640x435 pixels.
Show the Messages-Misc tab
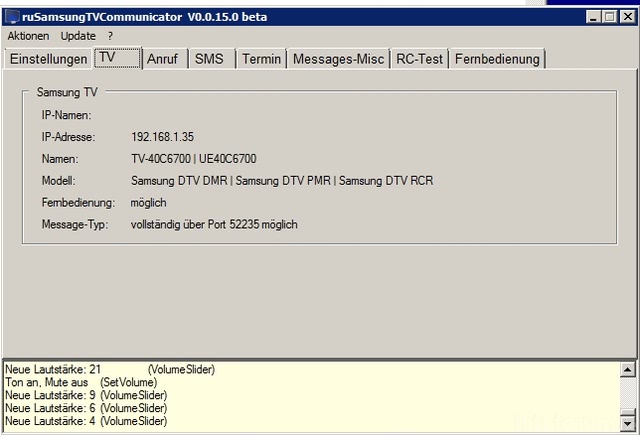coord(337,59)
